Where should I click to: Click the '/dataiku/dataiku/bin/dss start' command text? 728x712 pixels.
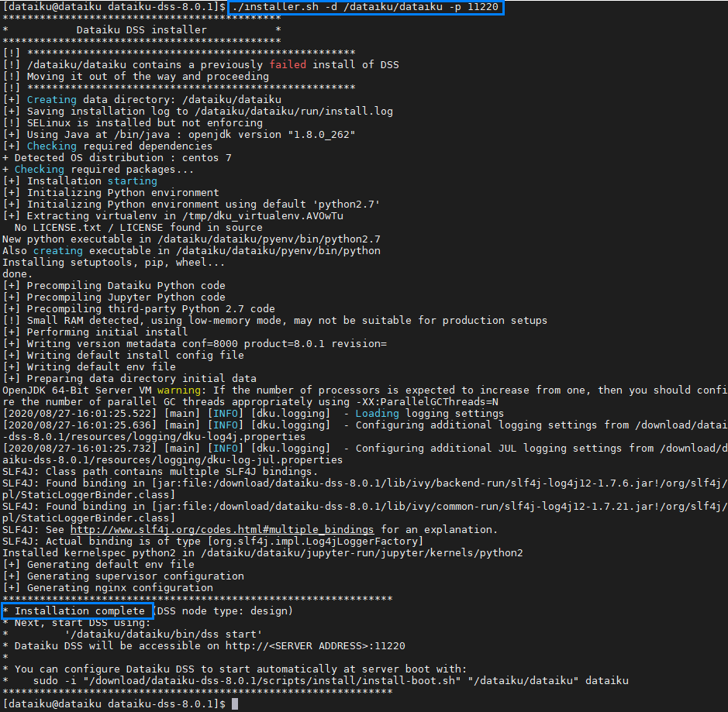pyautogui.click(x=164, y=634)
